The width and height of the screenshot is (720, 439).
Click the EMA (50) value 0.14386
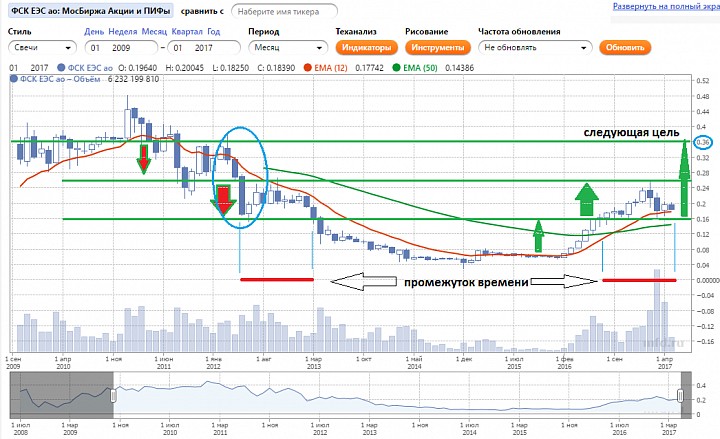[459, 68]
